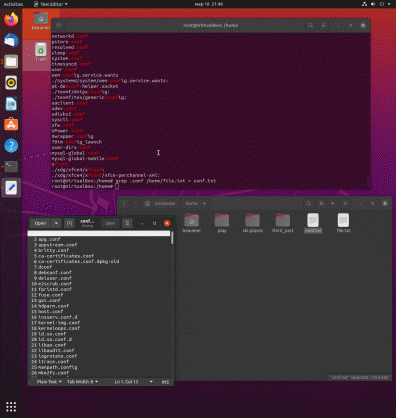Screen dimensions: 396x418
Task: Click the 'manpath.config' line in editor
Action: [58, 367]
